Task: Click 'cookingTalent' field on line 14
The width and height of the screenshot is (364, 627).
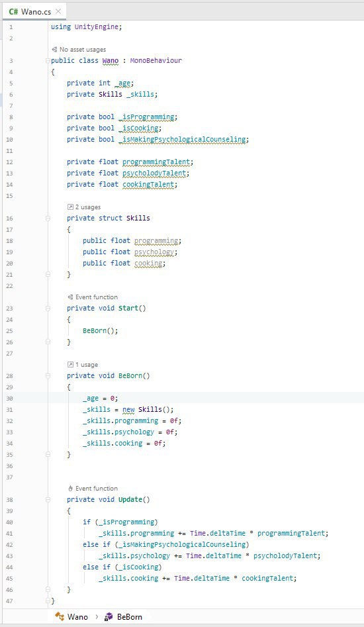Action: [148, 184]
